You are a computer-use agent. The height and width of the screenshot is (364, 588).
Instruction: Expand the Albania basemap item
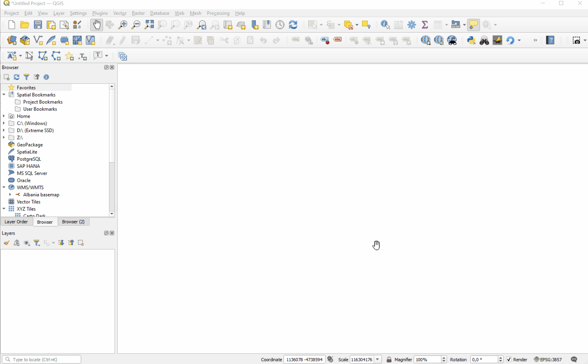(10, 194)
